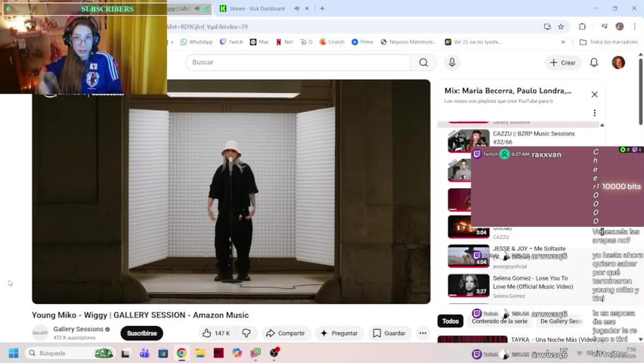
Task: Click Gallery Sessions channel avatar
Action: coord(40,333)
